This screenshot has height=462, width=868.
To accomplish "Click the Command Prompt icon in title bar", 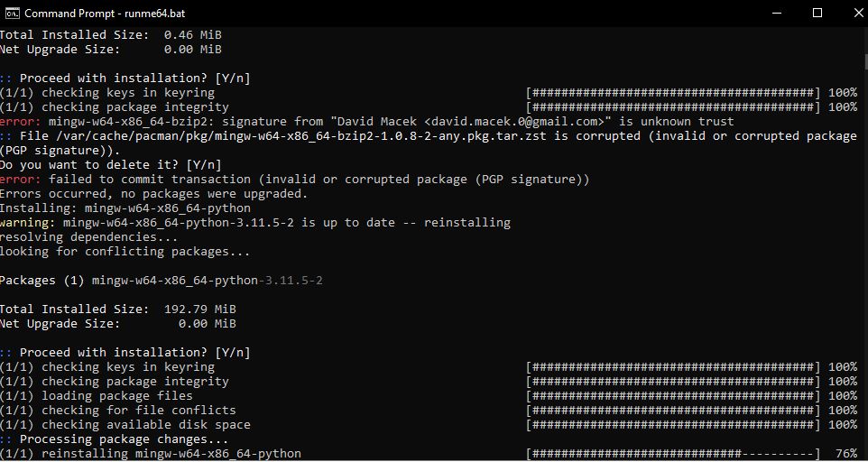I will click(x=12, y=13).
